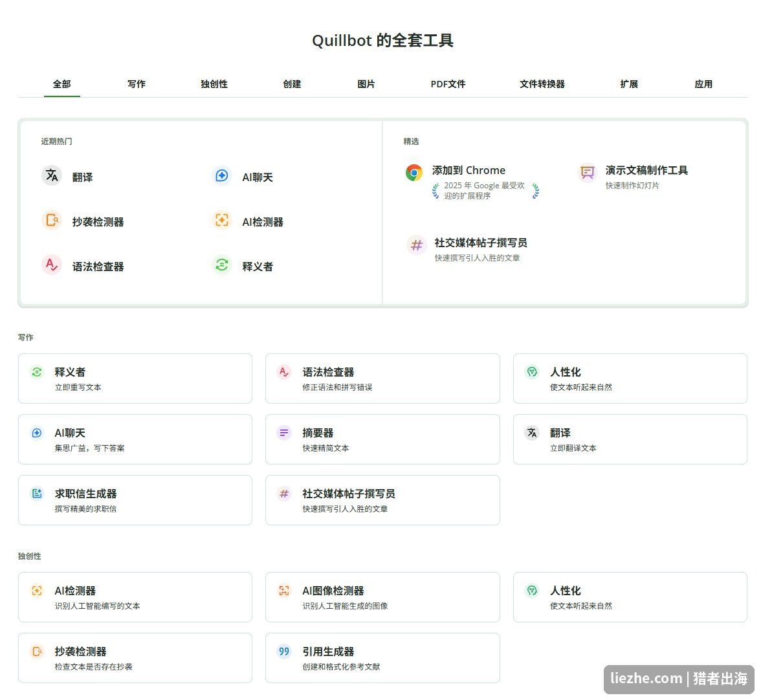Click the hashtag icon in 写作 section
The height and width of the screenshot is (700, 761).
pyautogui.click(x=284, y=494)
